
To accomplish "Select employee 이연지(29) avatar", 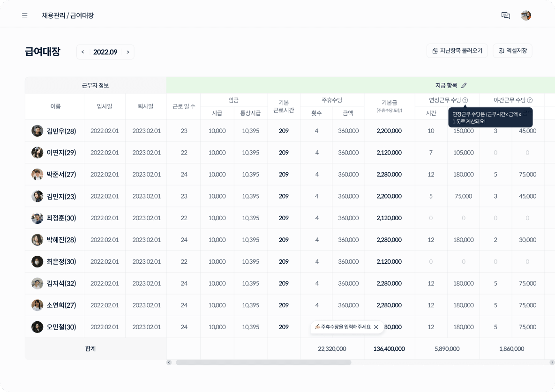I will 37,153.
